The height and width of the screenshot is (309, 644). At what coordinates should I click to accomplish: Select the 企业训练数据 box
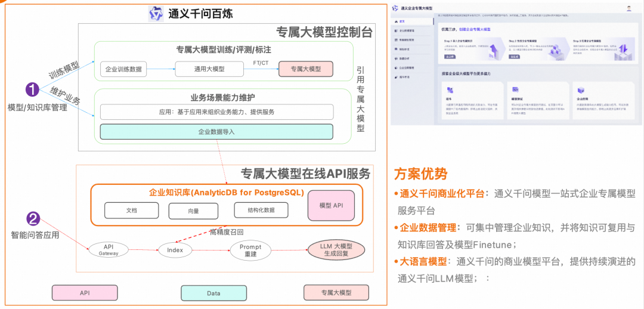point(123,69)
